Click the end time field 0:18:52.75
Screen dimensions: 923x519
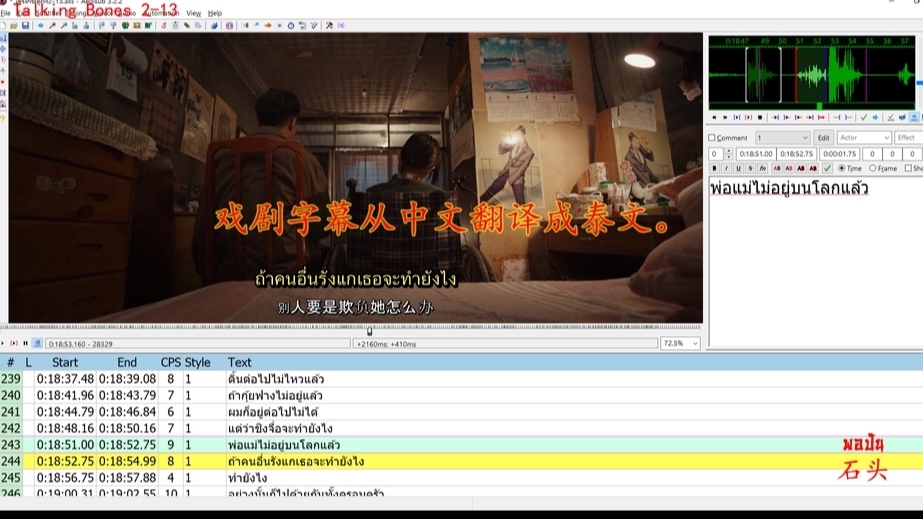[796, 154]
